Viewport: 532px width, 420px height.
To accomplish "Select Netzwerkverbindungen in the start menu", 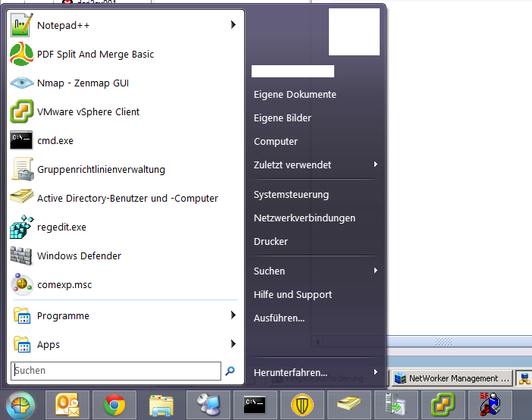I will click(304, 218).
